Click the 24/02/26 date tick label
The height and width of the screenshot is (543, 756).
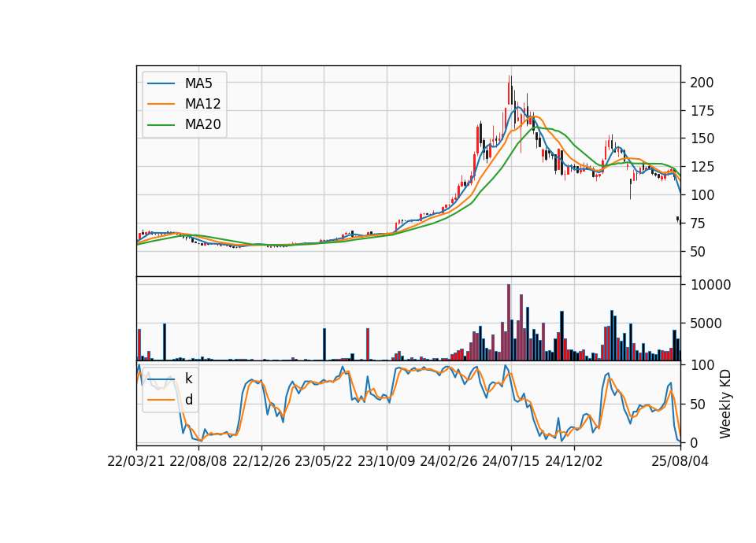coord(448,462)
